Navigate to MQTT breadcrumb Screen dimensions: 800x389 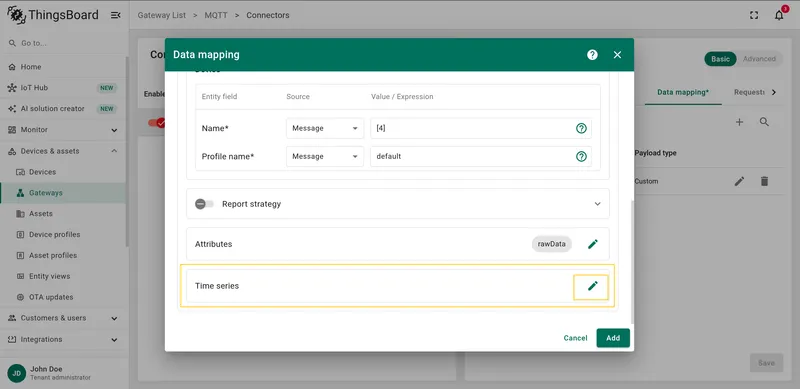click(216, 15)
